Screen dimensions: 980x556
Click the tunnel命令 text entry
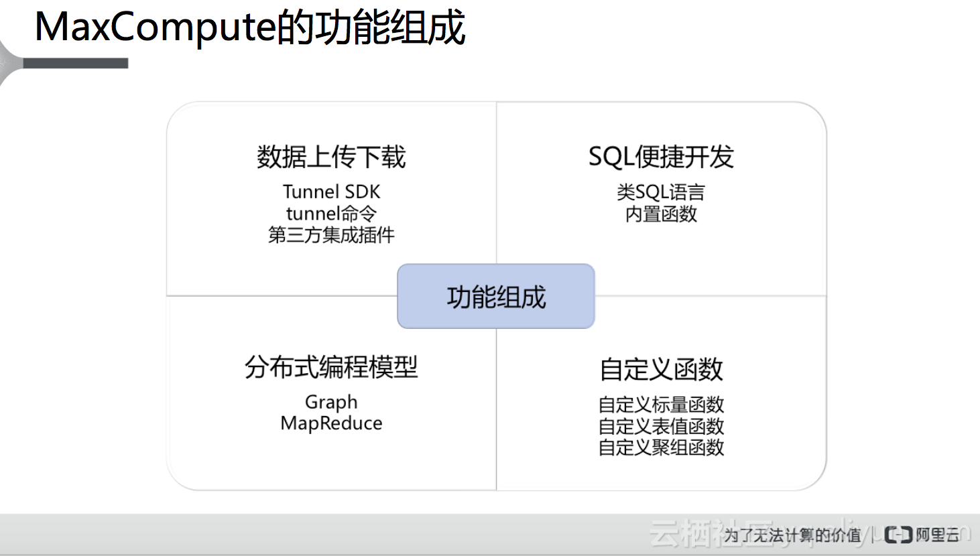pyautogui.click(x=330, y=214)
